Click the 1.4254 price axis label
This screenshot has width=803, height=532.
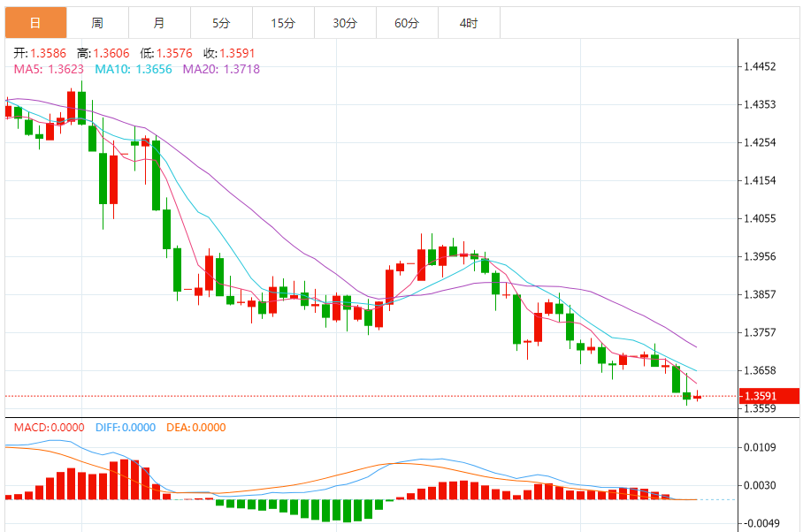click(x=760, y=142)
